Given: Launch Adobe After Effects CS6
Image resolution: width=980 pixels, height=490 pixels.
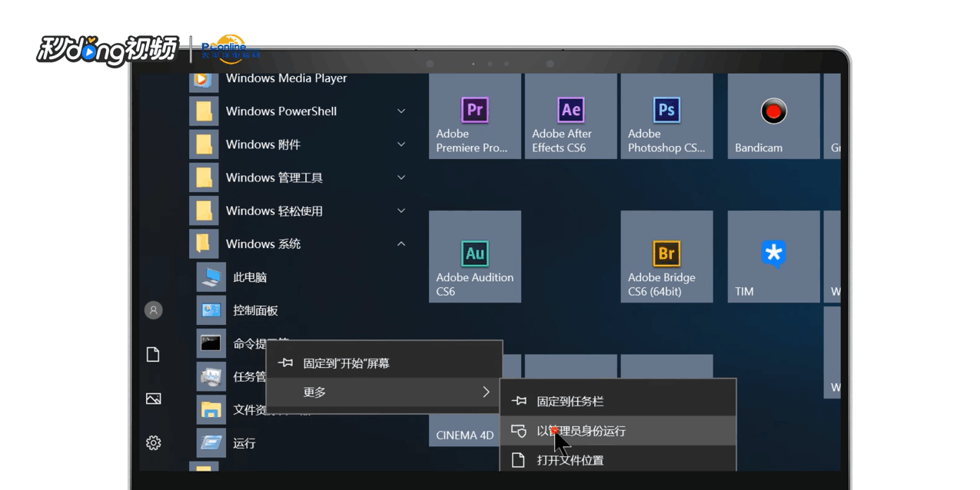Looking at the screenshot, I should [x=570, y=115].
